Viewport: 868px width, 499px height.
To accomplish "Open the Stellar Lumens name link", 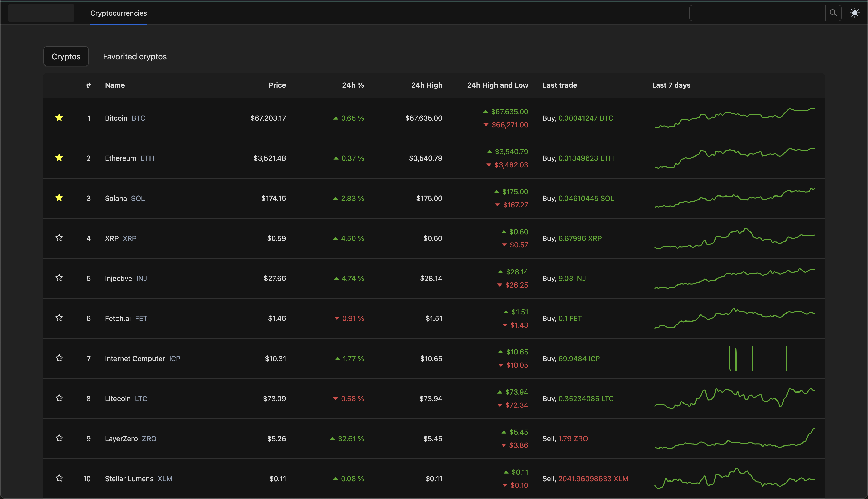I will pos(129,479).
